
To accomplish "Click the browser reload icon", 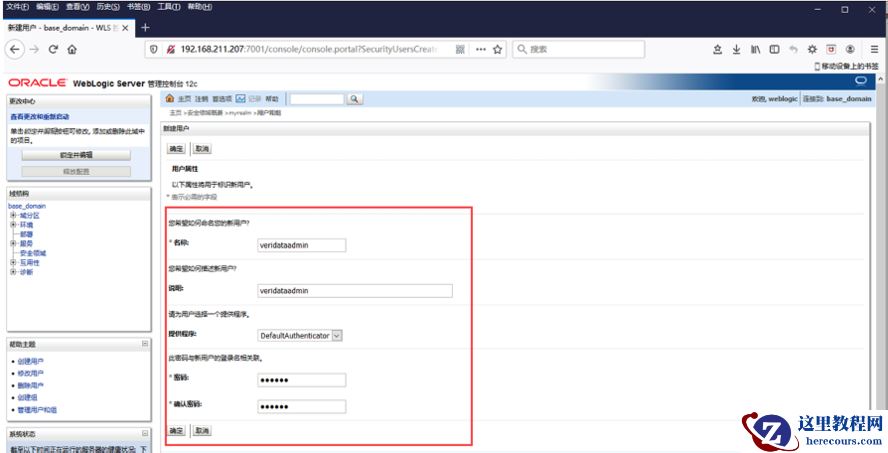I will pyautogui.click(x=53, y=49).
